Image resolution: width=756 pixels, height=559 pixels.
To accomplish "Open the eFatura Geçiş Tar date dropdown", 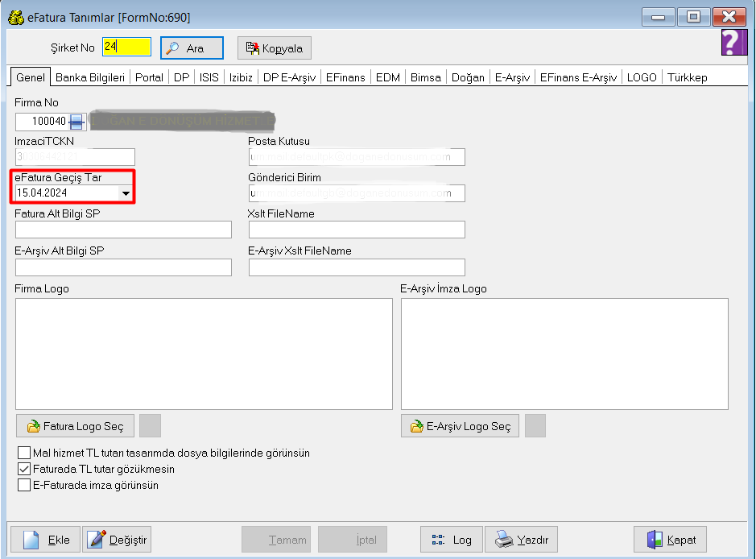I will (x=126, y=193).
